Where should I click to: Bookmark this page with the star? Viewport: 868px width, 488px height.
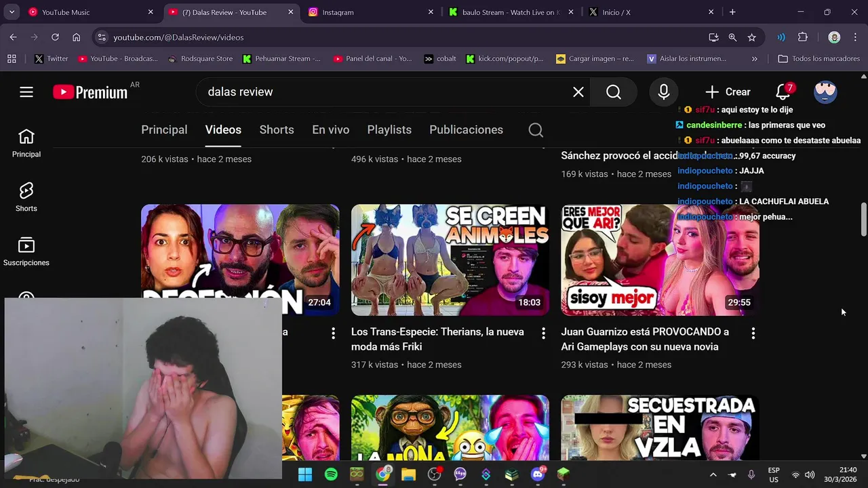(x=751, y=37)
